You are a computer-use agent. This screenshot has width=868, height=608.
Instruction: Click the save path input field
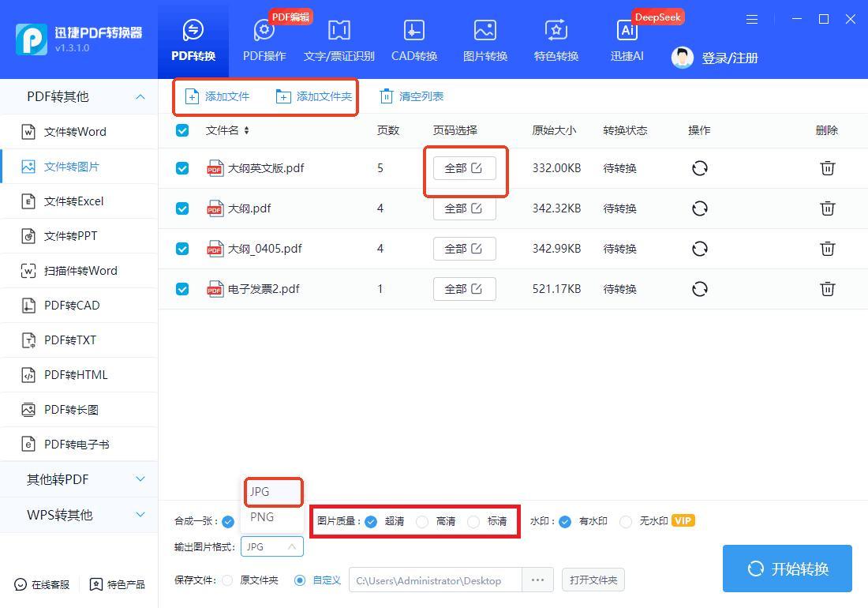click(x=434, y=580)
